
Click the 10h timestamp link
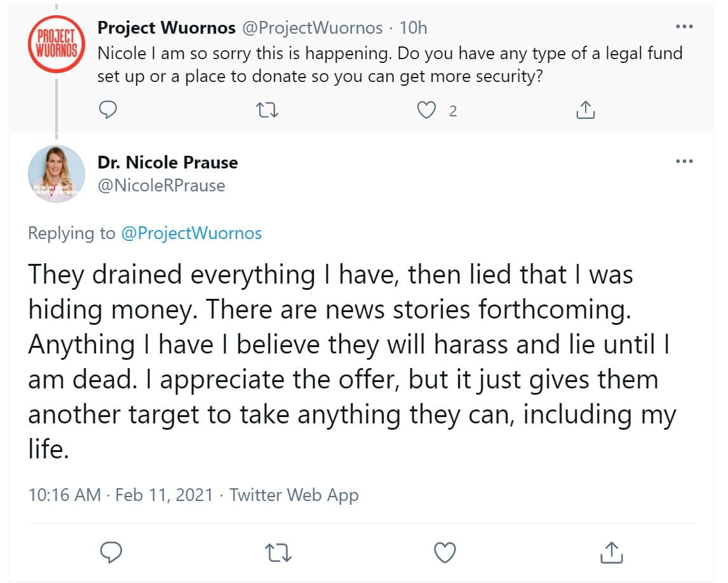[414, 28]
